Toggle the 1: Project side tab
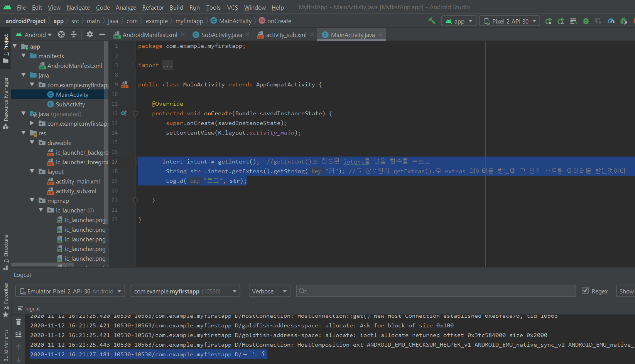The image size is (635, 364). [x=6, y=49]
